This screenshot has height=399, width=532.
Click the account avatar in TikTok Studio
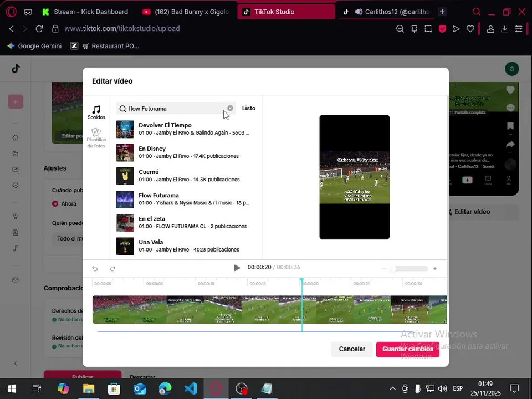(511, 69)
